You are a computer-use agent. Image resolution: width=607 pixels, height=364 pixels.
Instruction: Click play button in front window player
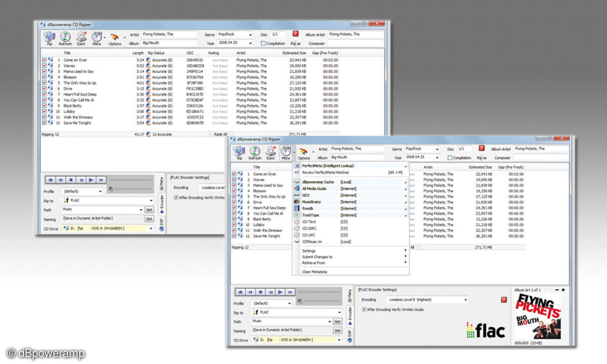point(280,292)
